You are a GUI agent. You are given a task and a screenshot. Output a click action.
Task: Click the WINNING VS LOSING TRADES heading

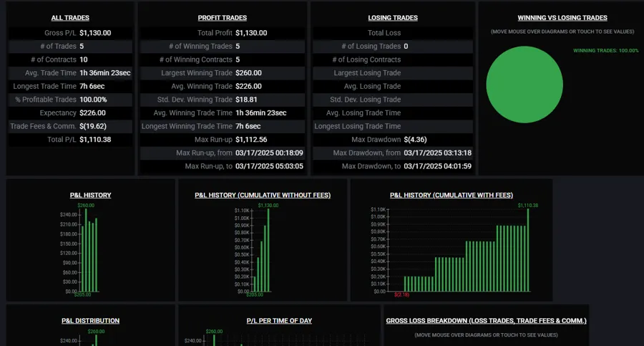(562, 18)
